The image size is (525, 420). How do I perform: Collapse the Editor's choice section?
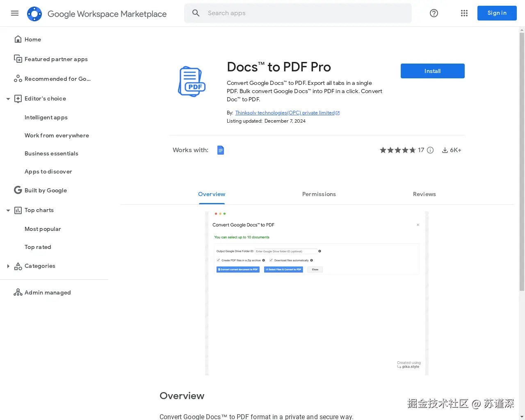[x=8, y=98]
